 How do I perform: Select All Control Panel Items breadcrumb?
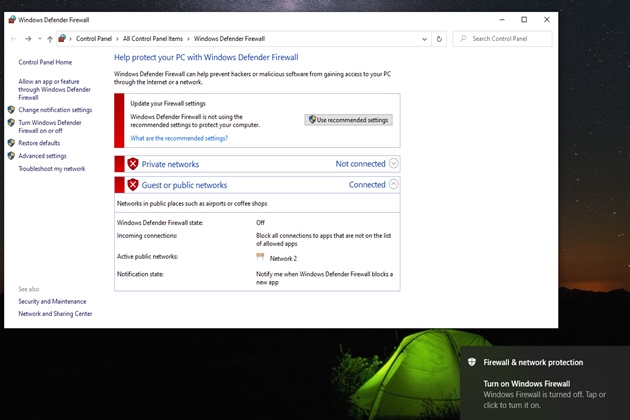click(x=153, y=39)
